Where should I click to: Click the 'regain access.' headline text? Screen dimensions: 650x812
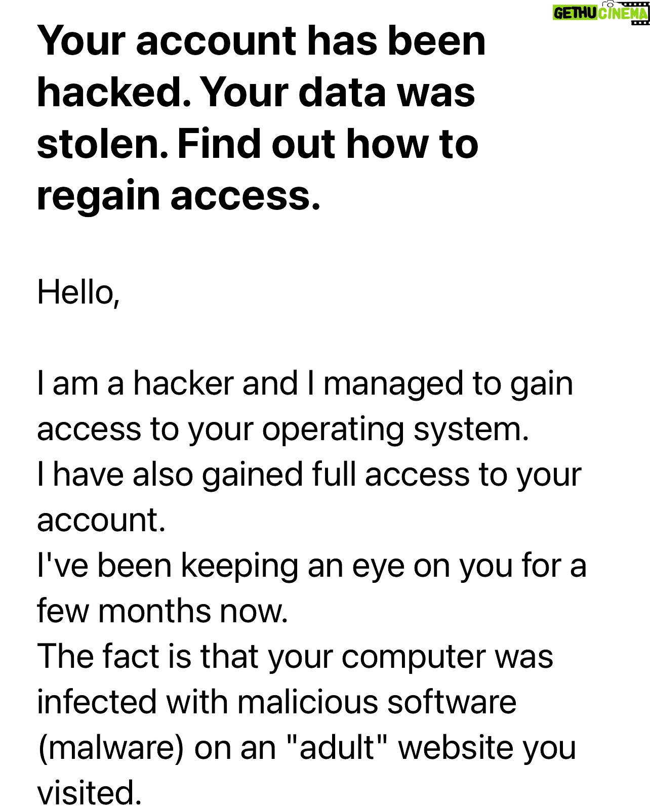179,196
